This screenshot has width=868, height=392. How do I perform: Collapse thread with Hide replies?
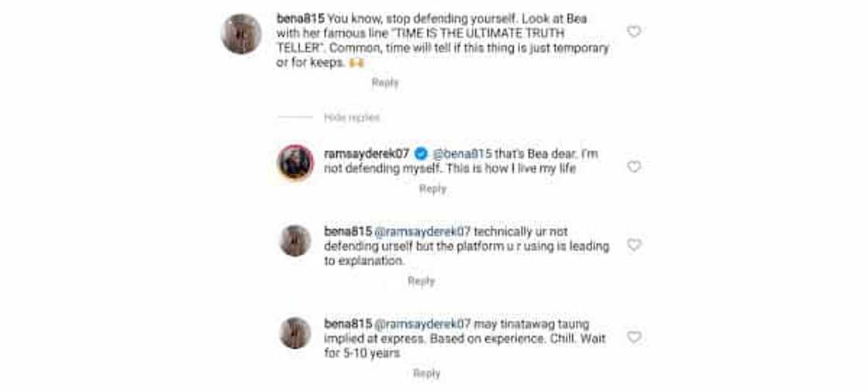351,118
